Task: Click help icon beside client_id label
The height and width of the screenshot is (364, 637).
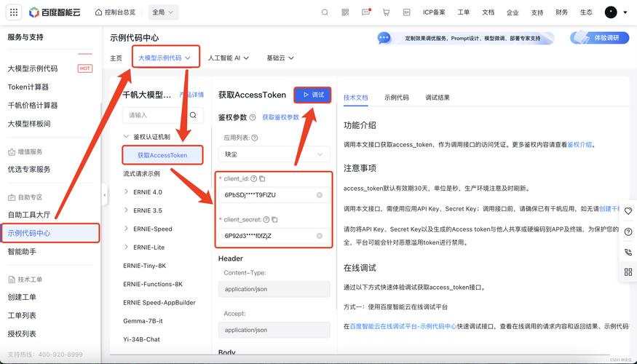Action: pos(254,178)
